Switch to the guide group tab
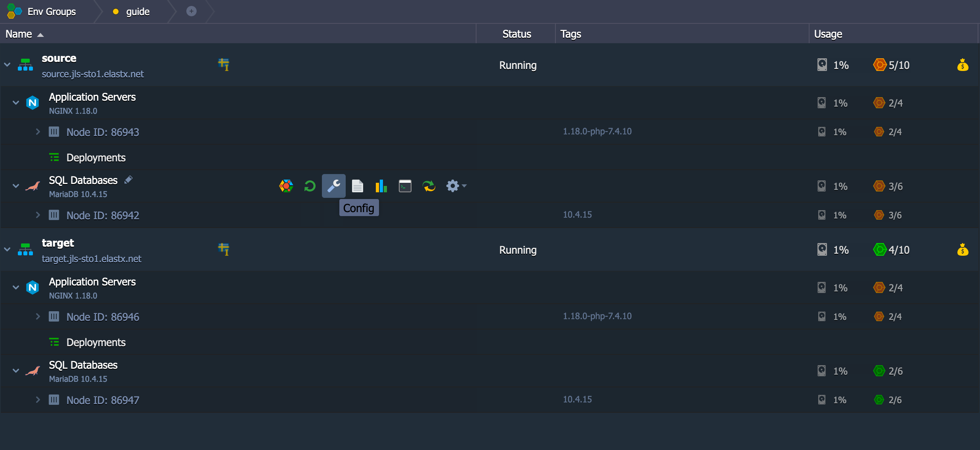This screenshot has width=980, height=450. [x=137, y=12]
